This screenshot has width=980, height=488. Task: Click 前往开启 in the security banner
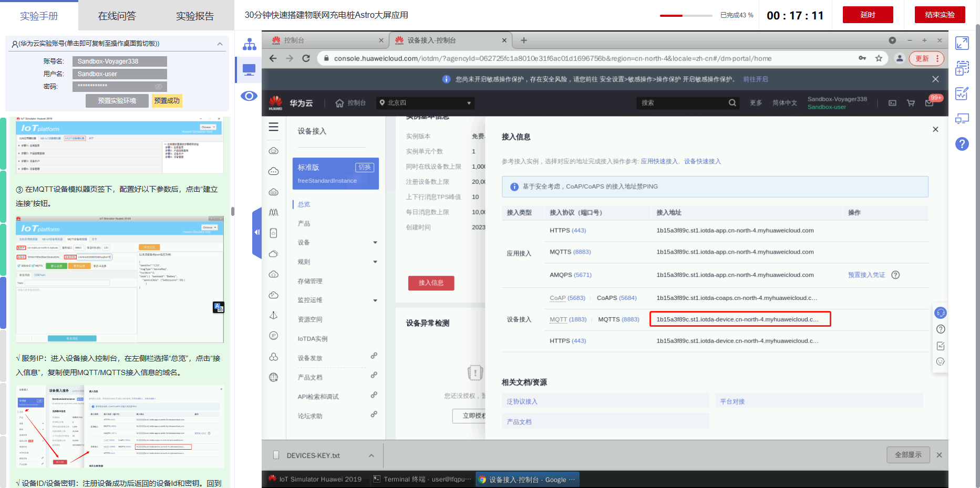point(756,79)
